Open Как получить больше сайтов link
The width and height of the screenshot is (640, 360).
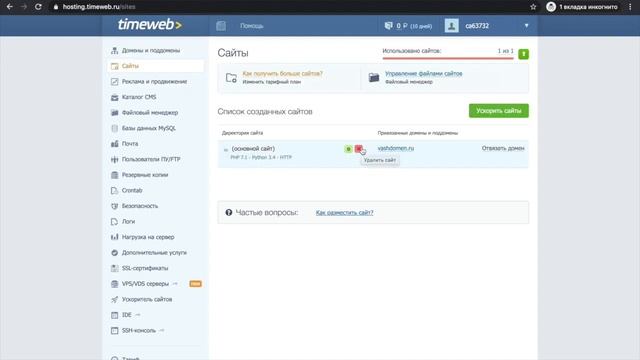tap(282, 73)
